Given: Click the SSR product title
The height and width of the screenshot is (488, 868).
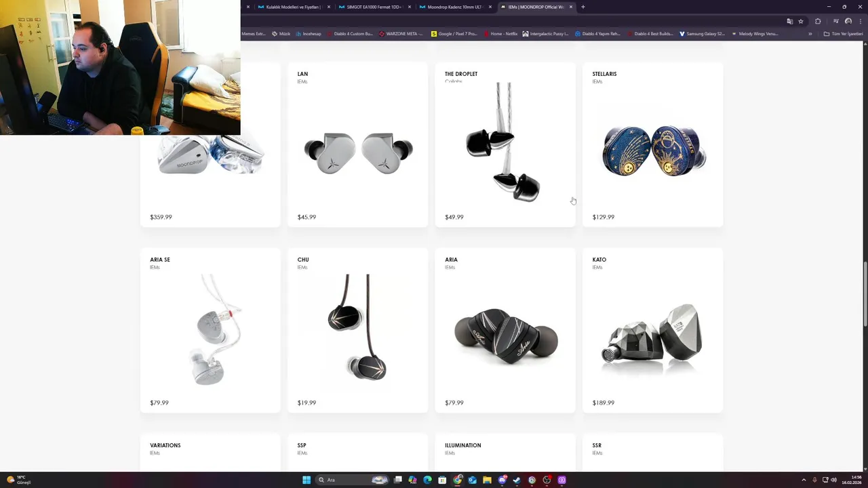Looking at the screenshot, I should click(x=597, y=445).
